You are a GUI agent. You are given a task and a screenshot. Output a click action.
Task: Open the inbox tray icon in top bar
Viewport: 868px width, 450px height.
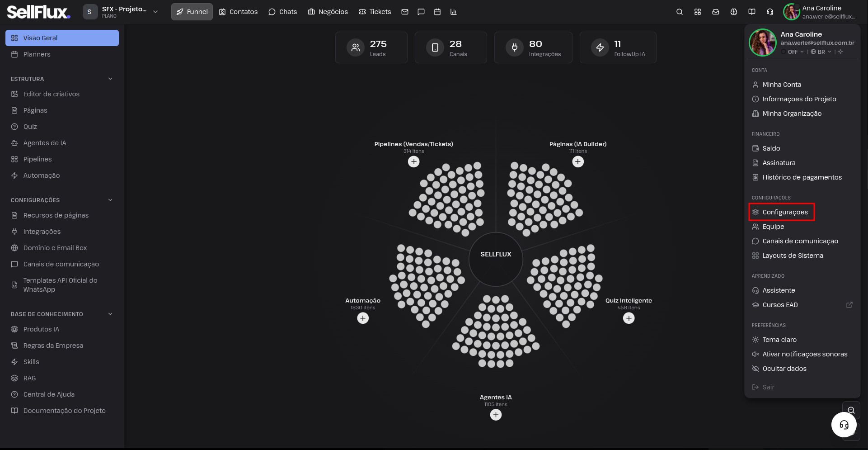click(x=716, y=12)
